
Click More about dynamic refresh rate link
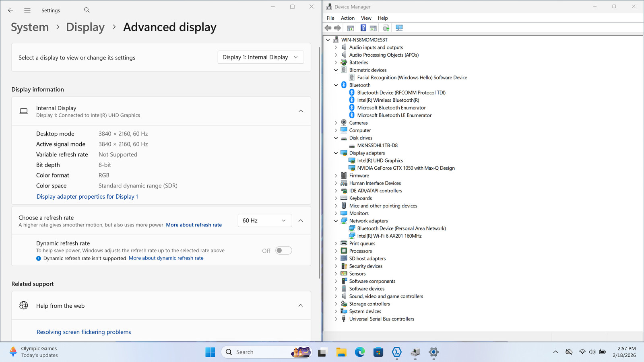point(166,258)
